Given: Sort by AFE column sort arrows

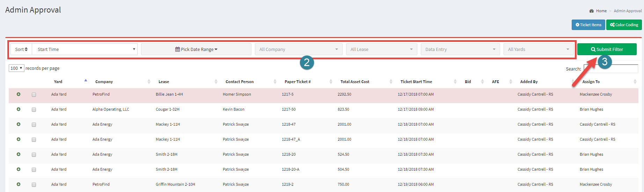Looking at the screenshot, I should pos(511,82).
